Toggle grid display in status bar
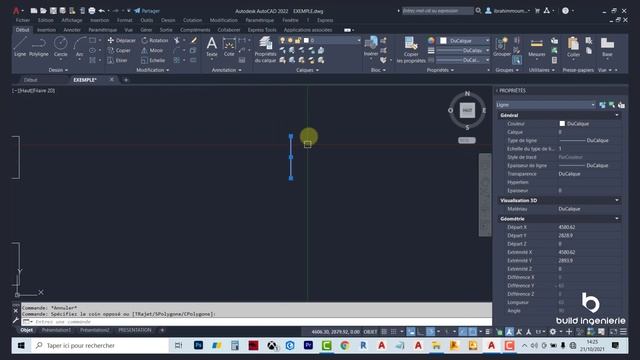Screen dimensions: 640x360 [384, 331]
